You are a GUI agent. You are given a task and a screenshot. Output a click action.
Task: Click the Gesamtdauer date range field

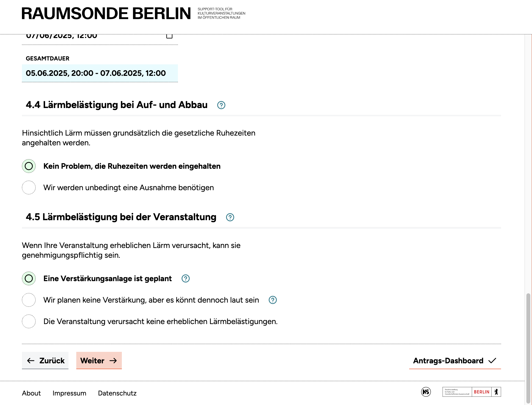coord(100,73)
